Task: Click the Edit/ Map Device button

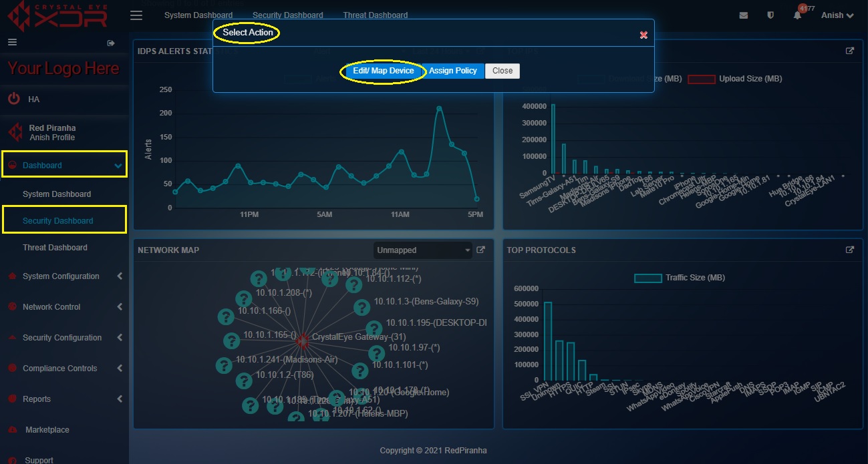Action: [384, 71]
